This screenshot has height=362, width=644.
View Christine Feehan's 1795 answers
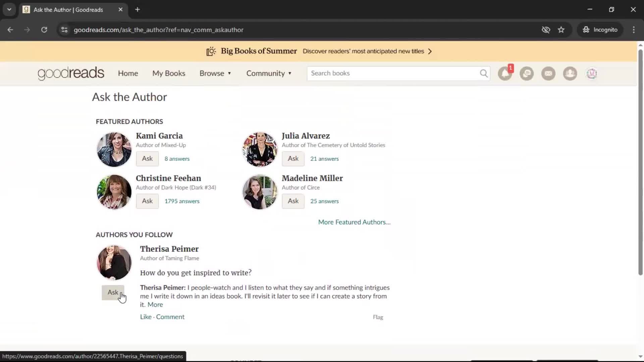tap(182, 201)
